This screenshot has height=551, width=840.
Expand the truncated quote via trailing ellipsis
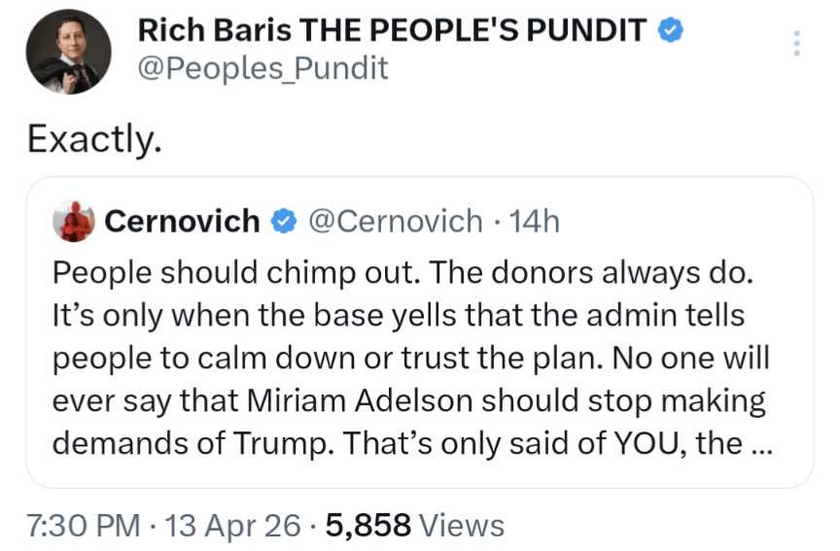[x=759, y=443]
